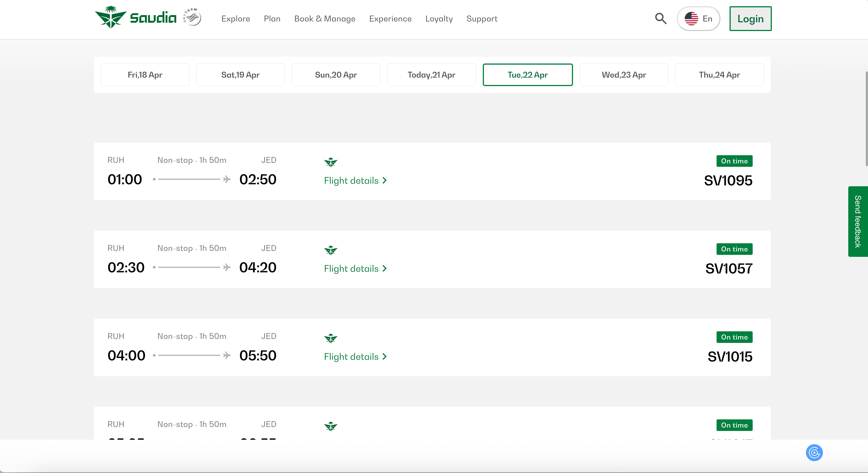
Task: Open the Send feedback side tab
Action: click(858, 222)
